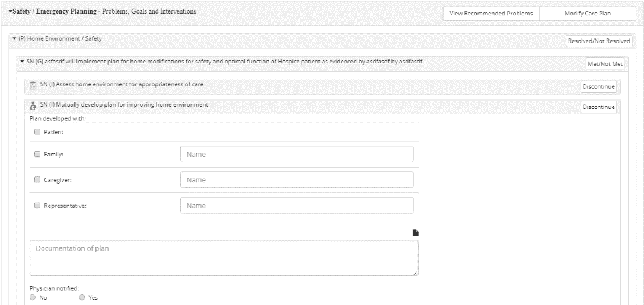
Task: Collapse the Home Environment / Safety problem
Action: click(14, 39)
